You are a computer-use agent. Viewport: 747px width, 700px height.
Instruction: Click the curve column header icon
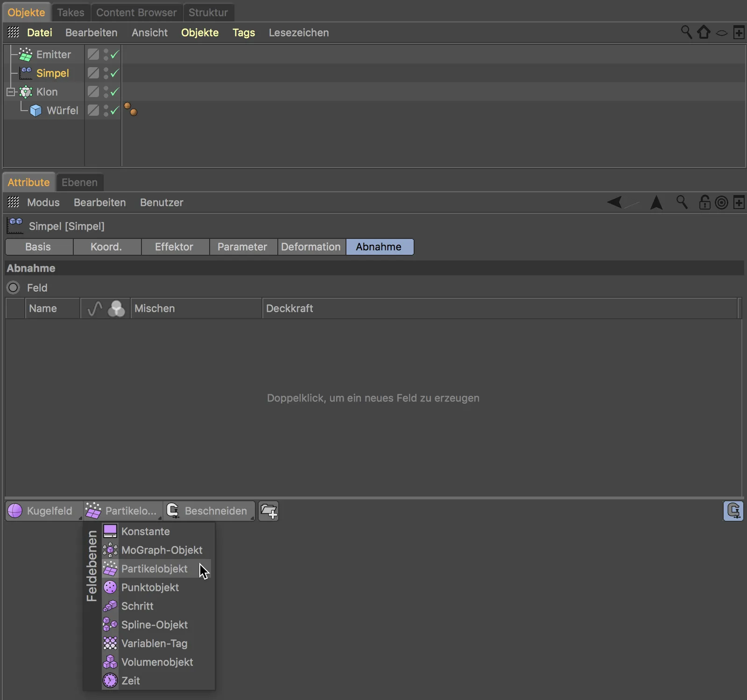tap(95, 308)
